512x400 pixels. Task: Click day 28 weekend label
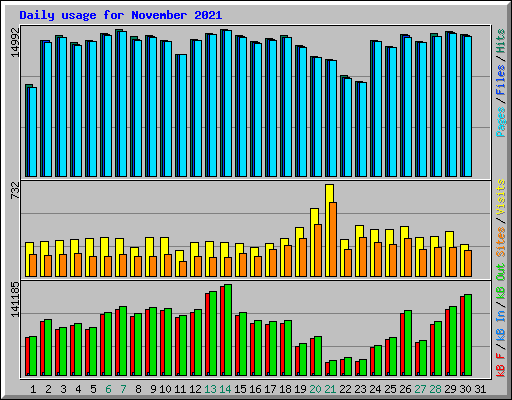pos(435,389)
